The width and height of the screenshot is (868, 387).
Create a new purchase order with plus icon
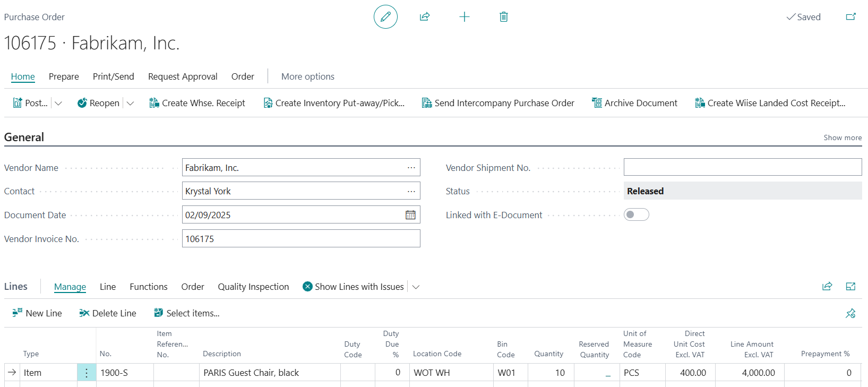(x=464, y=17)
